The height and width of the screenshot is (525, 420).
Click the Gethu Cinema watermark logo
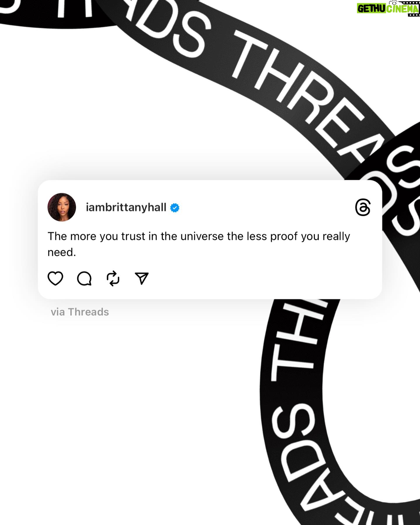[388, 8]
